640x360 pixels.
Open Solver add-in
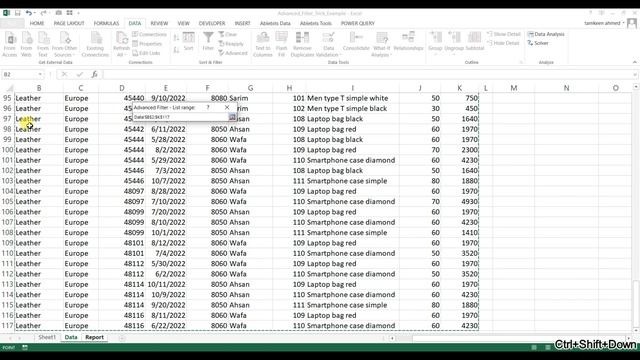[x=538, y=43]
